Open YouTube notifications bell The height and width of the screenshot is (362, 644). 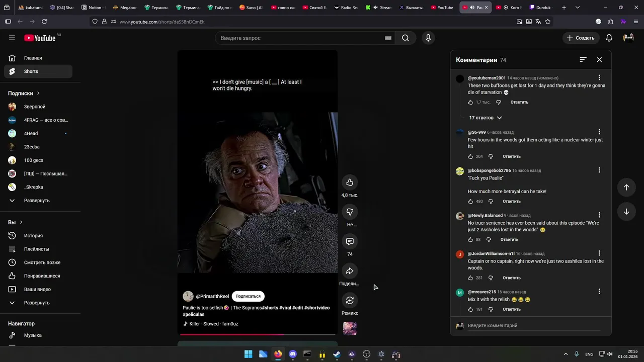[x=609, y=38]
